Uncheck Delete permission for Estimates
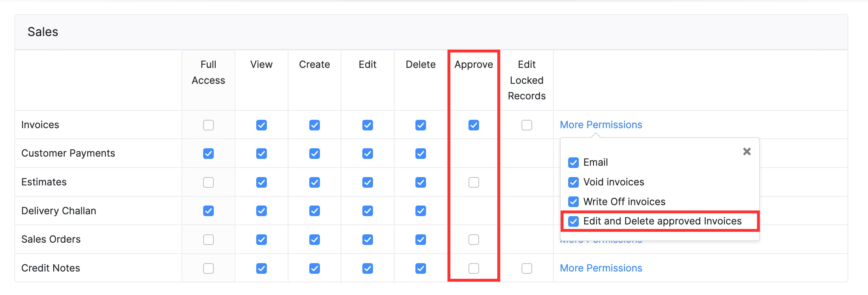Image resolution: width=868 pixels, height=295 pixels. coord(421,182)
